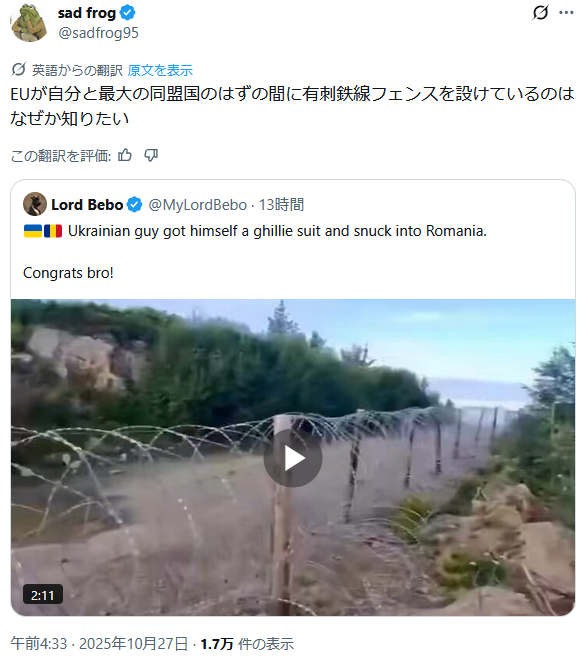Image resolution: width=587 pixels, height=663 pixels.
Task: Click the 原文を表示 link
Action: [x=160, y=70]
